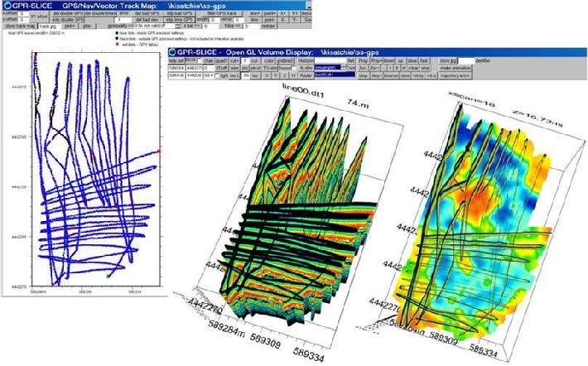The height and width of the screenshot is (366, 588).
Task: Click the 'clear' button in Volume Display
Action: (x=413, y=68)
